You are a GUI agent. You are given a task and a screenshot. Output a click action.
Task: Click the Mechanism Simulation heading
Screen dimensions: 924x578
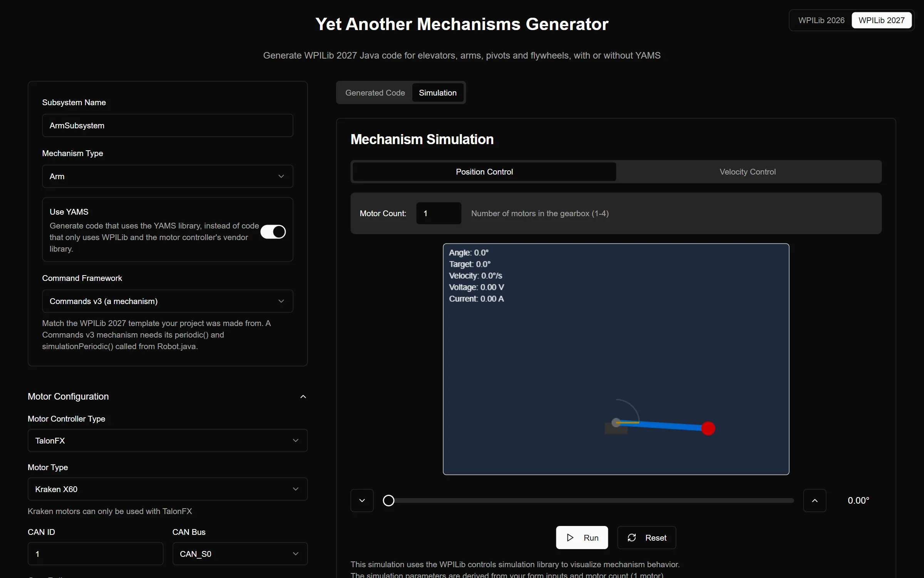[x=422, y=139]
